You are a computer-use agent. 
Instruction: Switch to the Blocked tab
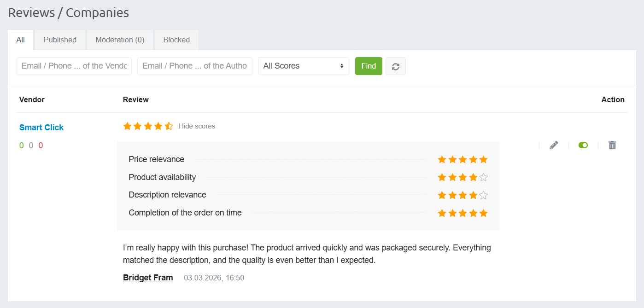tap(176, 40)
